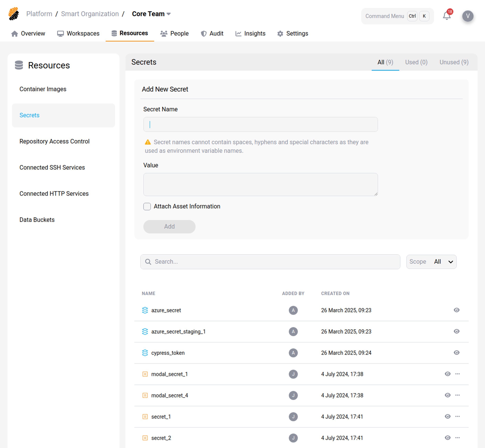
Task: Switch to the Settings tab
Action: 293,33
